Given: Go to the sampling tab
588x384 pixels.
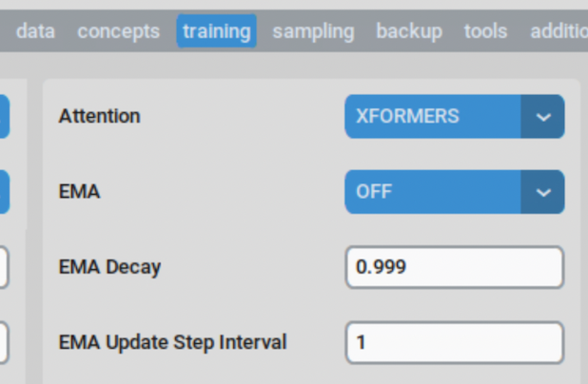Looking at the screenshot, I should [313, 31].
